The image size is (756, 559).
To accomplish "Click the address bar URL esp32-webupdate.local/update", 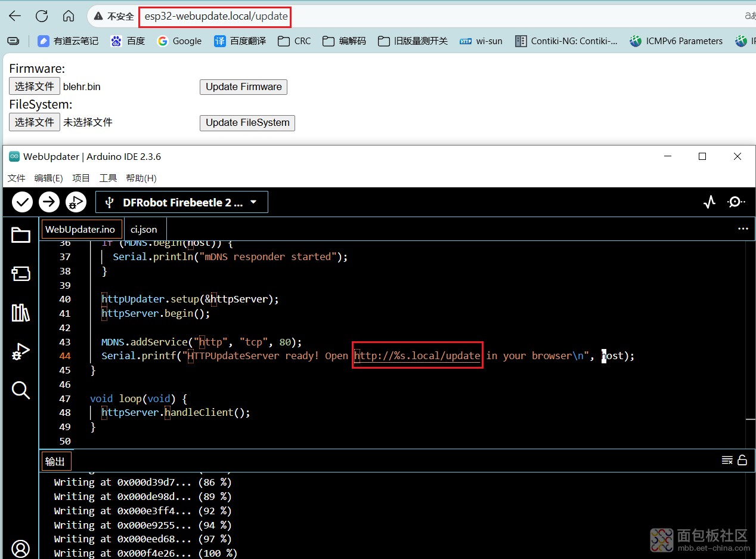I will tap(216, 16).
